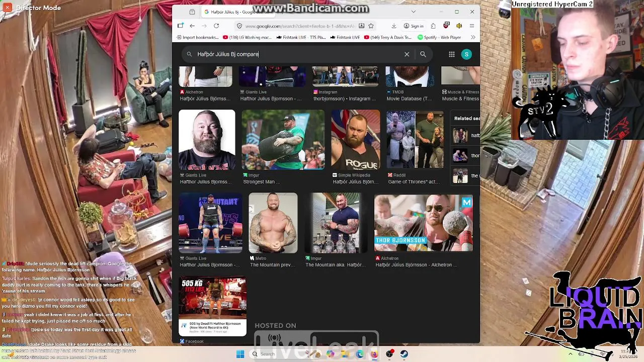The height and width of the screenshot is (362, 644).
Task: Open the Firefox hamburger application menu
Action: point(472,26)
